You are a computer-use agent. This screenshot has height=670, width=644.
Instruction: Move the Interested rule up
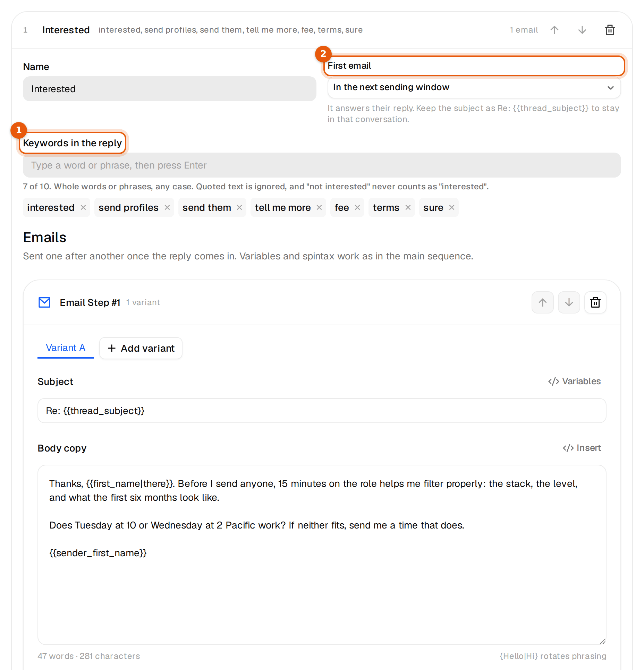pyautogui.click(x=554, y=30)
